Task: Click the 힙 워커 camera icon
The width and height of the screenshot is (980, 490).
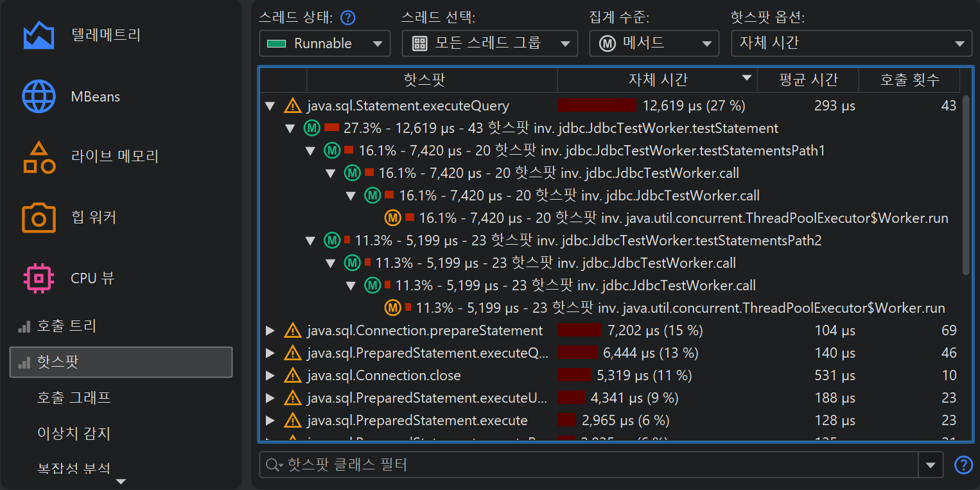Action: [x=39, y=218]
